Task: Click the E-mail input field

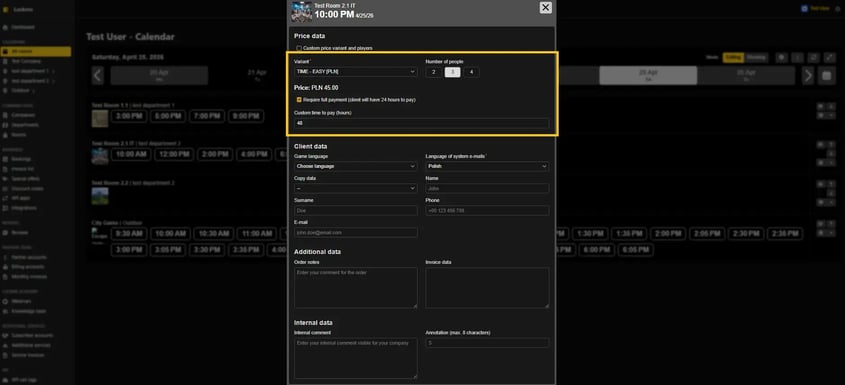Action: click(356, 232)
